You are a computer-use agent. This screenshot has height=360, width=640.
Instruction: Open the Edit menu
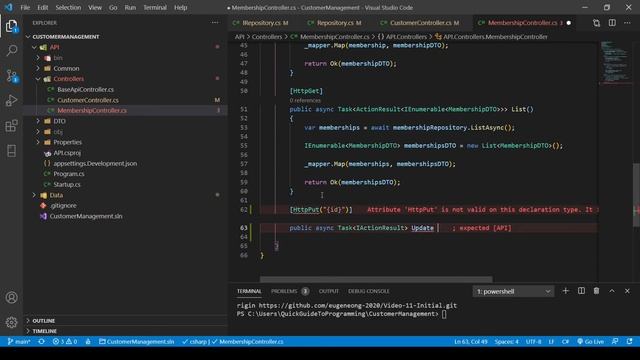pos(42,7)
